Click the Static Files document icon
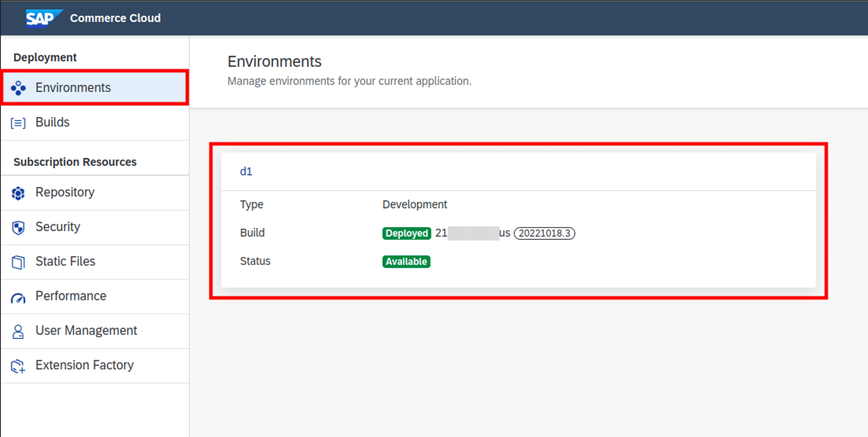This screenshot has height=437, width=868. click(18, 262)
